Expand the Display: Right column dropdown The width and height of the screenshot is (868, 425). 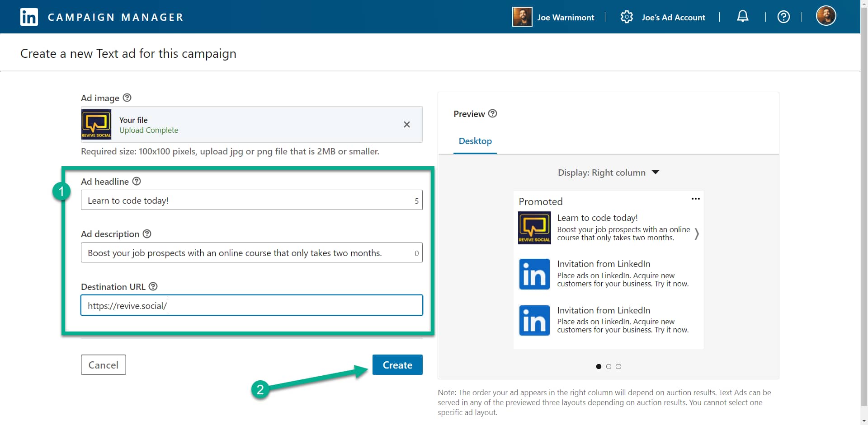pyautogui.click(x=609, y=173)
